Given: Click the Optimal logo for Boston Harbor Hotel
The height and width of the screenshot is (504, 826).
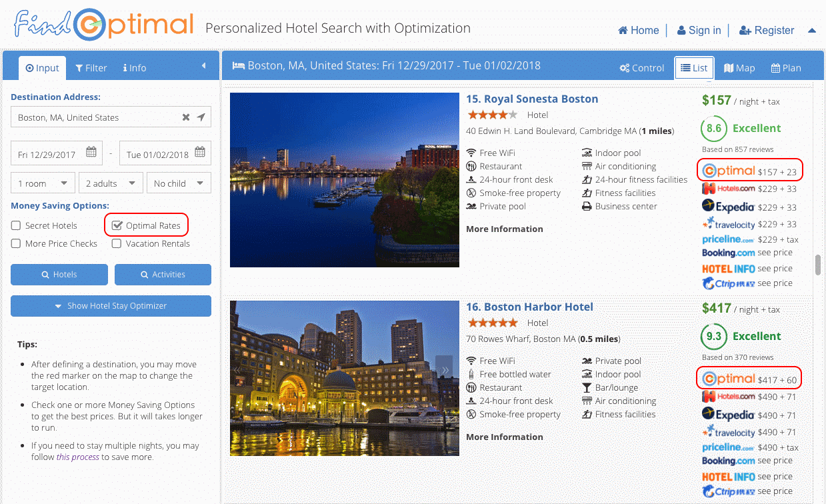Looking at the screenshot, I should [729, 378].
